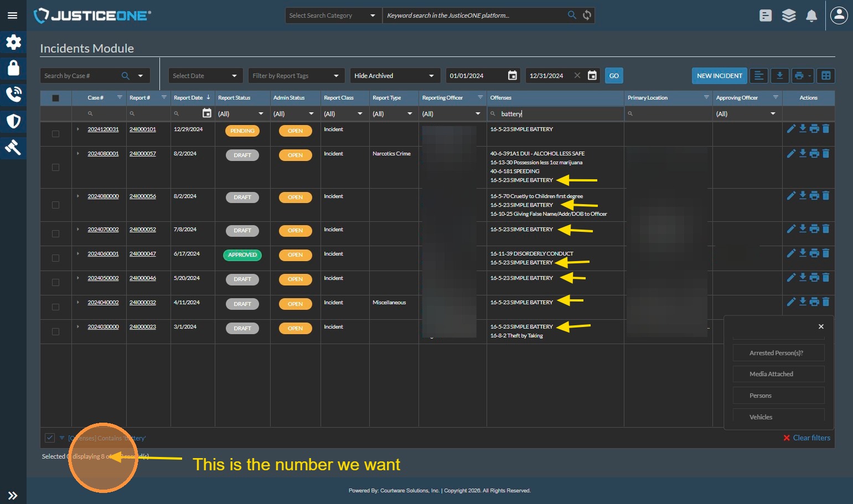Delete report 24I000057 using the trash icon

click(826, 153)
